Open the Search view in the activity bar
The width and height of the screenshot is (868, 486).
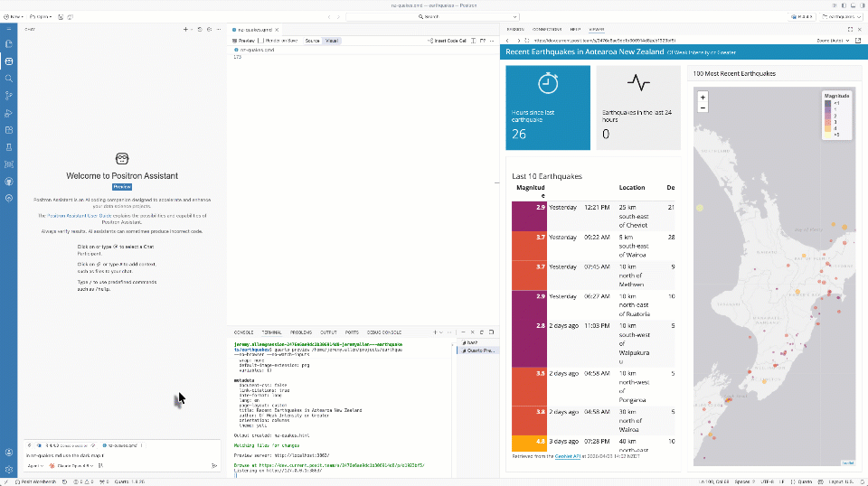pyautogui.click(x=9, y=78)
